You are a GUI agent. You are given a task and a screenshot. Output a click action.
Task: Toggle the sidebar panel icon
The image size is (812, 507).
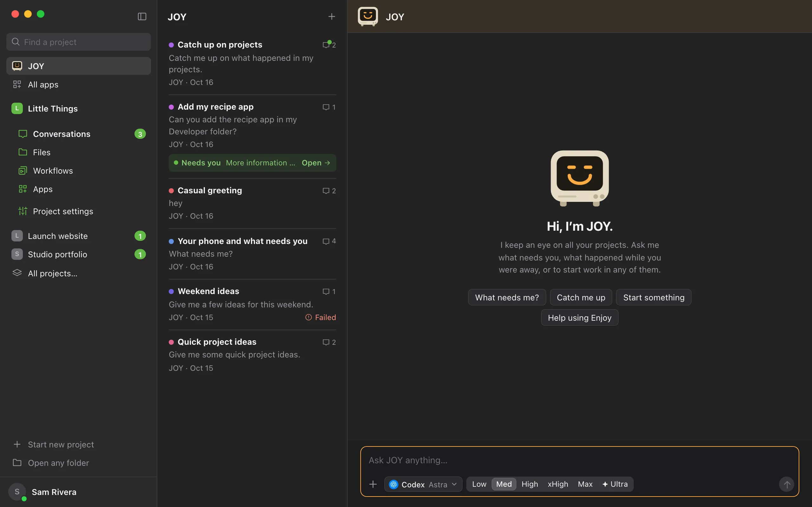click(x=142, y=16)
